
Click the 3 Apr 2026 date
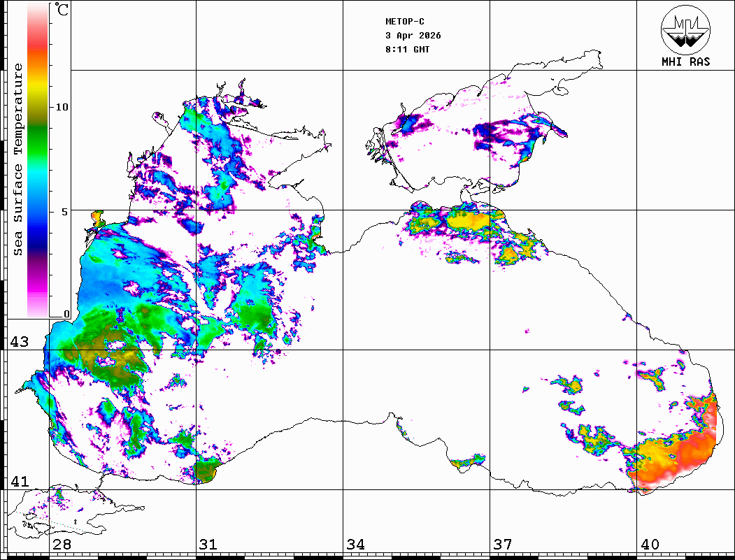[x=413, y=36]
